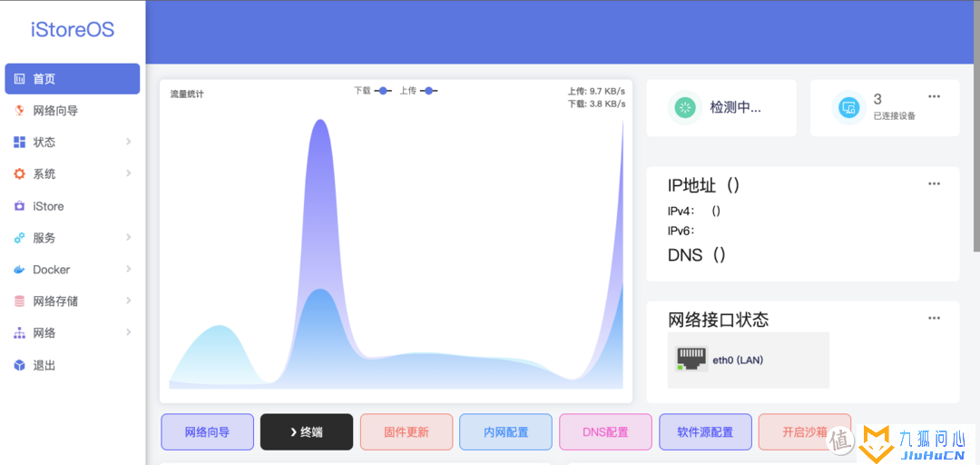
Task: Open the 首页 menu item
Action: click(x=73, y=79)
